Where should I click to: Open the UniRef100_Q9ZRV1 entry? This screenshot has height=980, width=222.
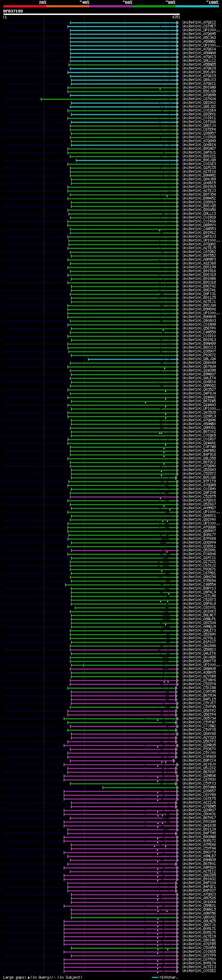pos(199,114)
